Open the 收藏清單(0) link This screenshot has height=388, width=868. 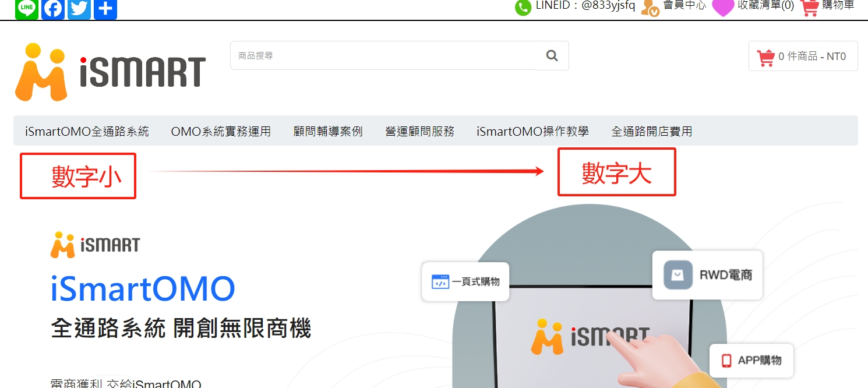click(x=765, y=5)
